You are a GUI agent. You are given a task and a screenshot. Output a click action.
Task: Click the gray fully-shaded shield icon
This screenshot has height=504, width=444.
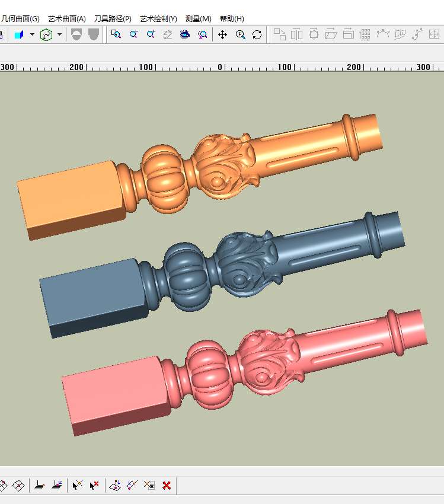point(94,34)
